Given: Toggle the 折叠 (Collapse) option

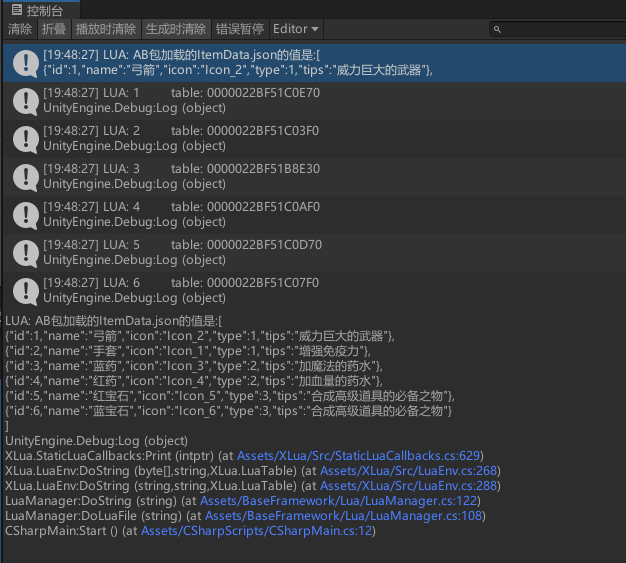Looking at the screenshot, I should click(x=54, y=29).
